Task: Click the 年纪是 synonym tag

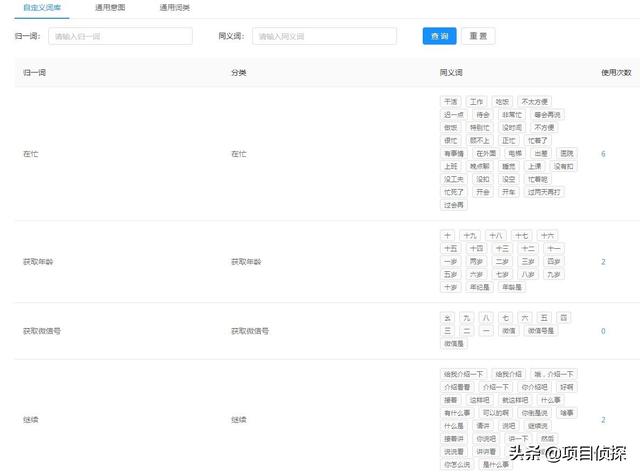Action: pos(480,287)
